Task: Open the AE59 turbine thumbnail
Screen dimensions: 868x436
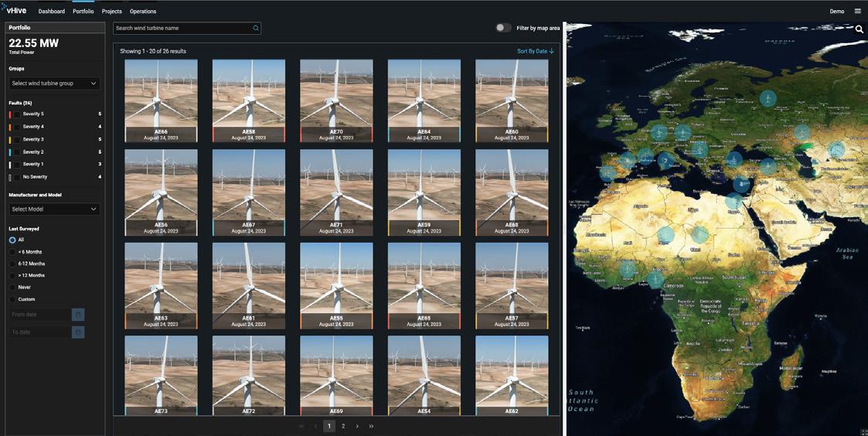Action: 424,192
